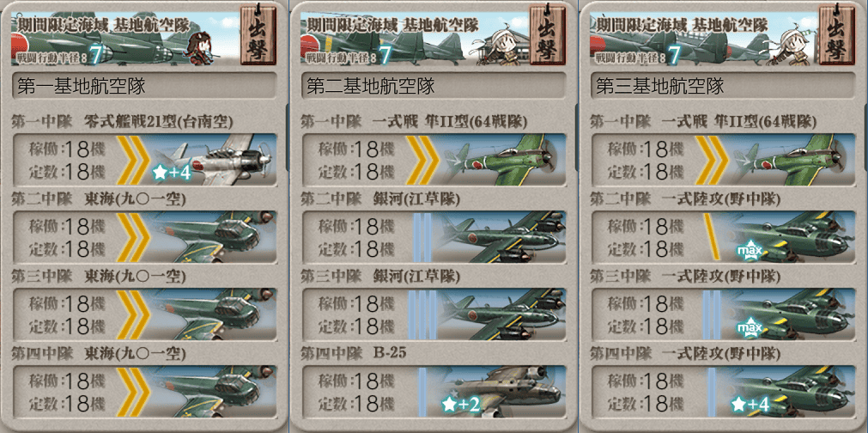The image size is (868, 433).
Task: Edit the 第三基地航空隊 name field
Action: point(723,86)
